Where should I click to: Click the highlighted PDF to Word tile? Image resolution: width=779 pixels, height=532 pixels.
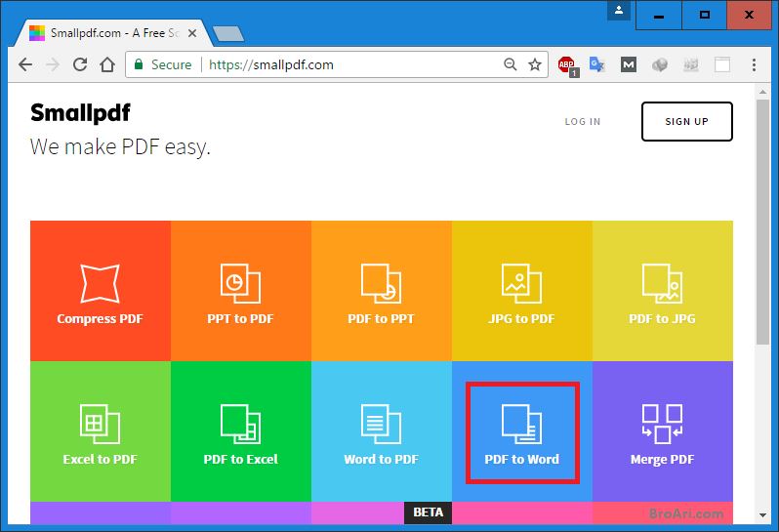[x=522, y=432]
